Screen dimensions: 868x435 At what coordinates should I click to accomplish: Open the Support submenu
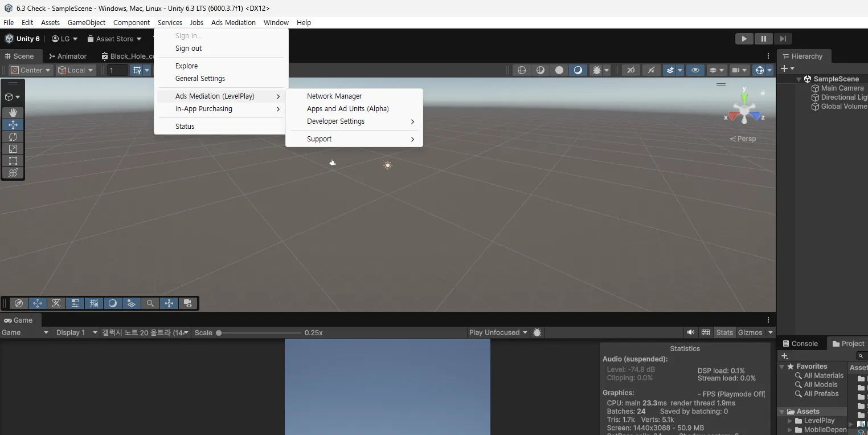(354, 139)
